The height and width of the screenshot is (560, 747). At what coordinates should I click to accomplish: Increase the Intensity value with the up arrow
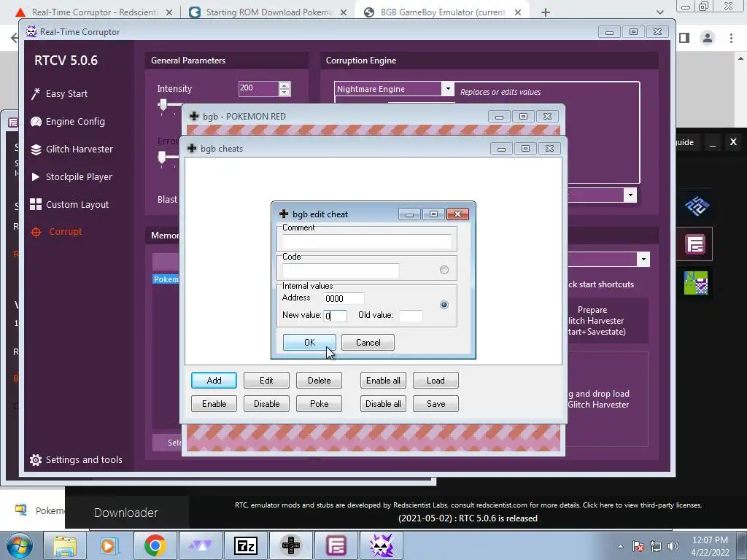coord(285,85)
